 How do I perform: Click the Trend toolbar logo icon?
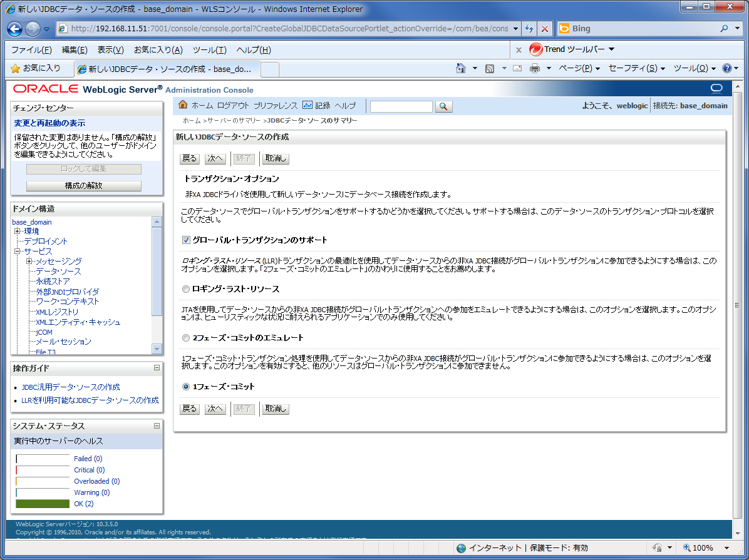tap(536, 49)
